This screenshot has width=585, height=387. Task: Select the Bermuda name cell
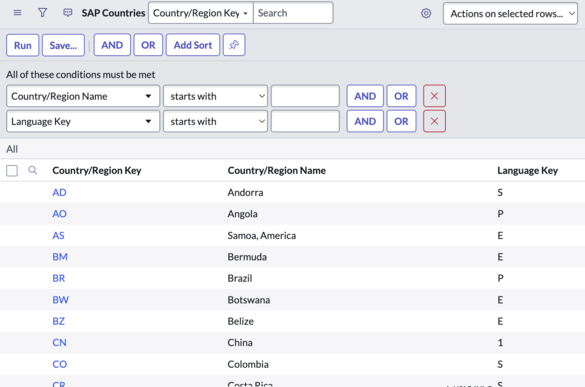point(247,257)
